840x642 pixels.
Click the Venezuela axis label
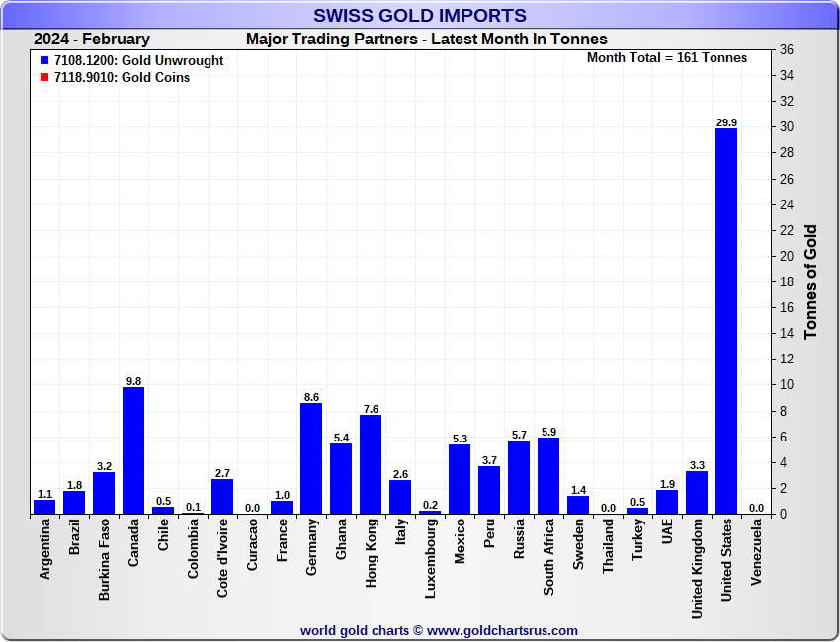tap(756, 554)
